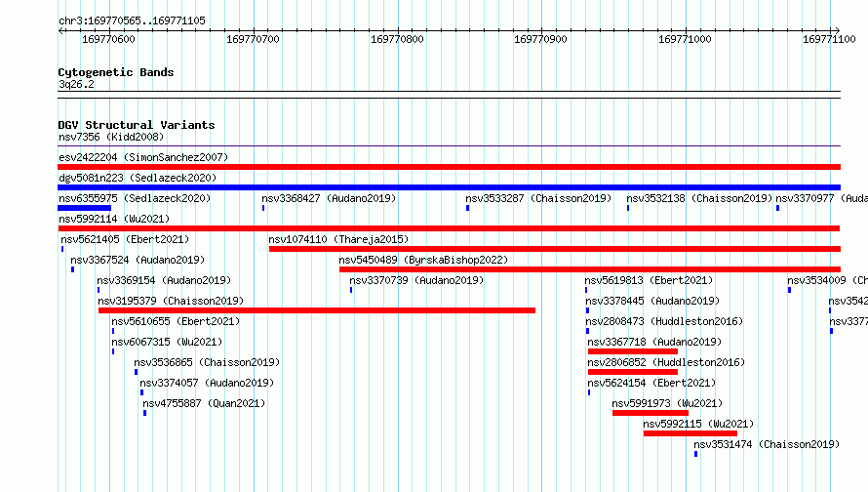The width and height of the screenshot is (868, 492).
Task: Open the nsv5450489 (ByrskaBishop2022) label
Action: tap(423, 260)
